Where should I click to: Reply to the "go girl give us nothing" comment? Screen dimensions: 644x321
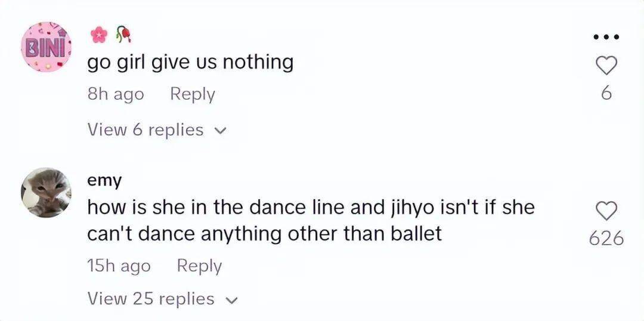point(192,94)
